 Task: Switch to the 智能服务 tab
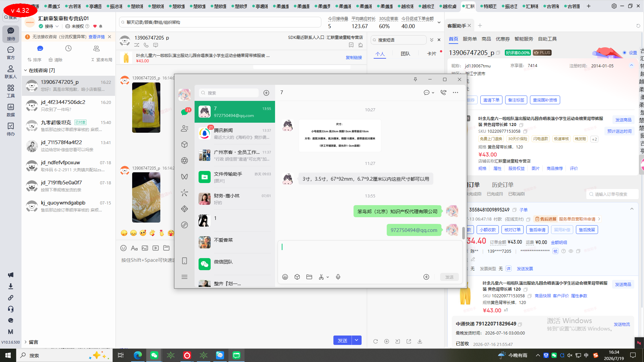point(524,39)
